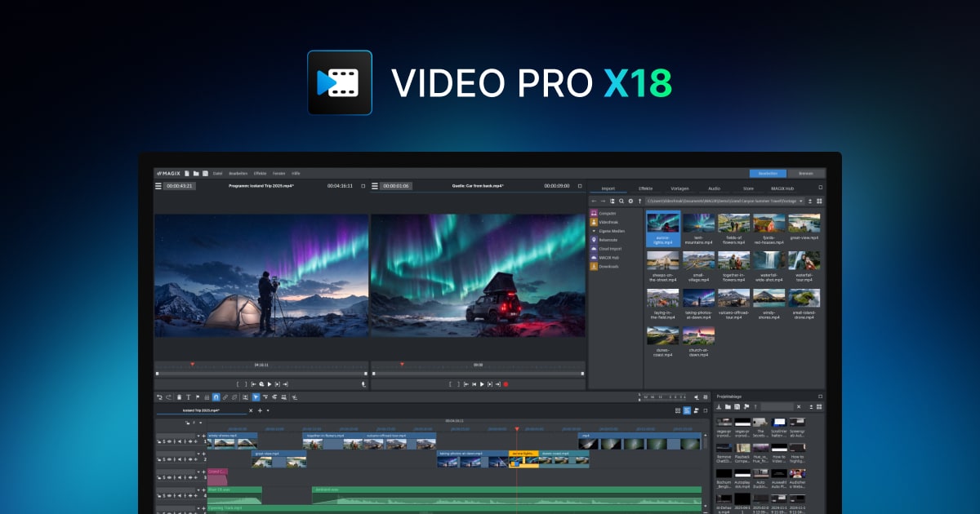Image resolution: width=980 pixels, height=514 pixels.
Task: Select the green Ambient.wav audio clip
Action: point(506,494)
